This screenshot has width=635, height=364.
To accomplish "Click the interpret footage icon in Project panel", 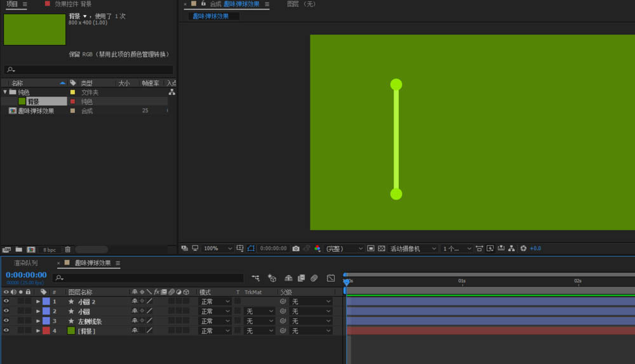I will [6, 250].
